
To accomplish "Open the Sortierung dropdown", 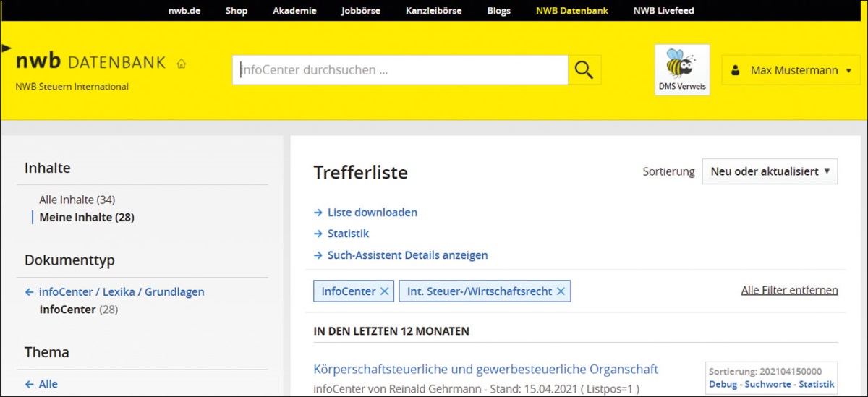I will tap(770, 171).
